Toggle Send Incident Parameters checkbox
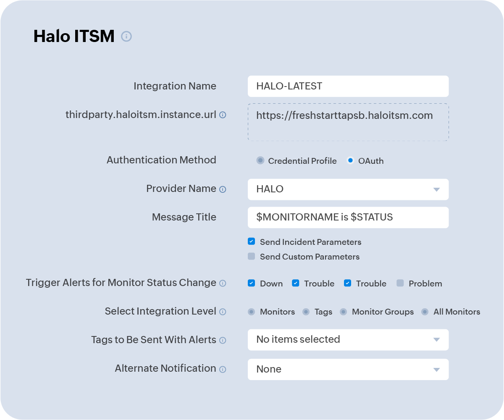The height and width of the screenshot is (420, 504). 251,241
